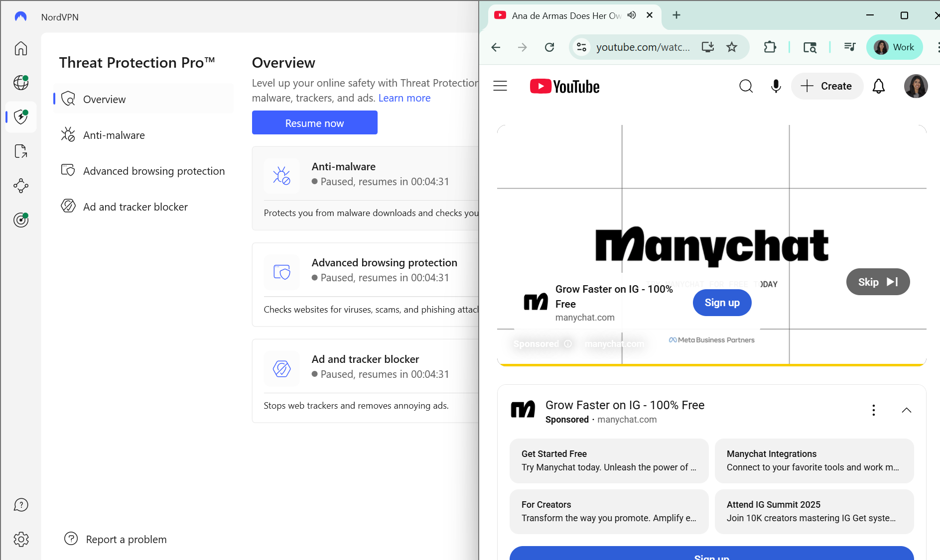Open the Advanced browsing protection card
The width and height of the screenshot is (940, 560).
[366, 285]
